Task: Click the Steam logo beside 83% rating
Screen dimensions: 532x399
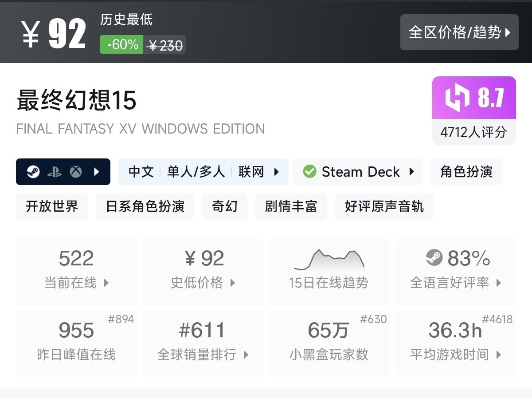Action: point(434,258)
